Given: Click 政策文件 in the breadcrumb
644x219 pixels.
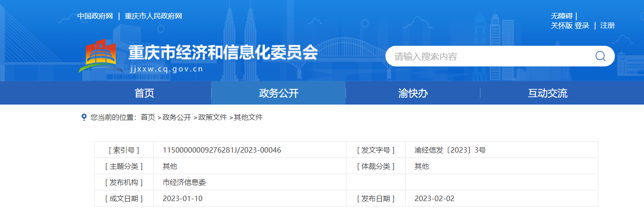Looking at the screenshot, I should (212, 117).
